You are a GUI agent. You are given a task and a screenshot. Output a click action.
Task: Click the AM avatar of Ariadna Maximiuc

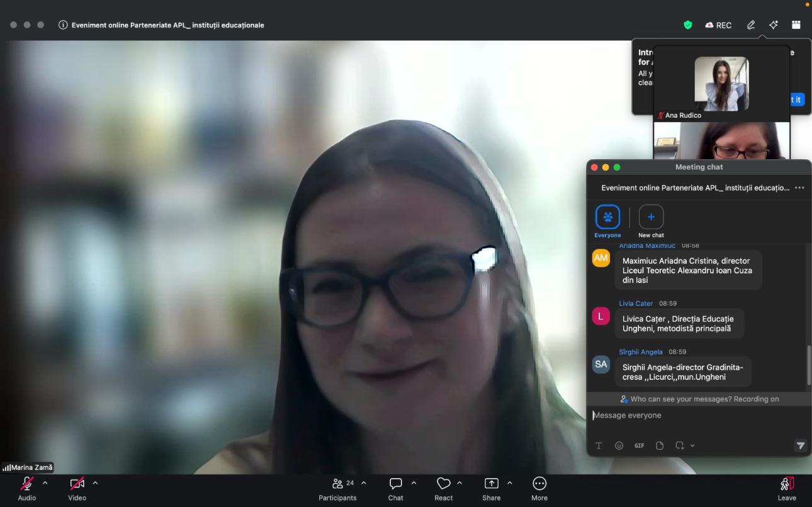click(x=601, y=258)
